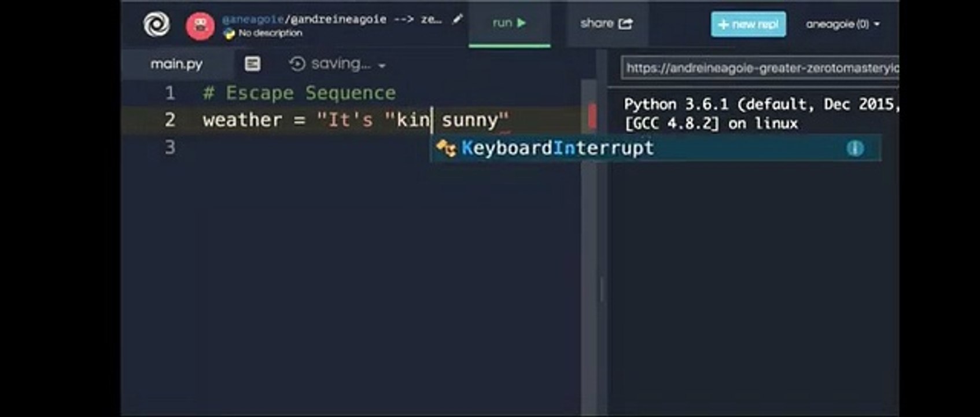The width and height of the screenshot is (980, 417).
Task: Click info icon on KeyboardInterrupt suggestion
Action: [x=855, y=148]
